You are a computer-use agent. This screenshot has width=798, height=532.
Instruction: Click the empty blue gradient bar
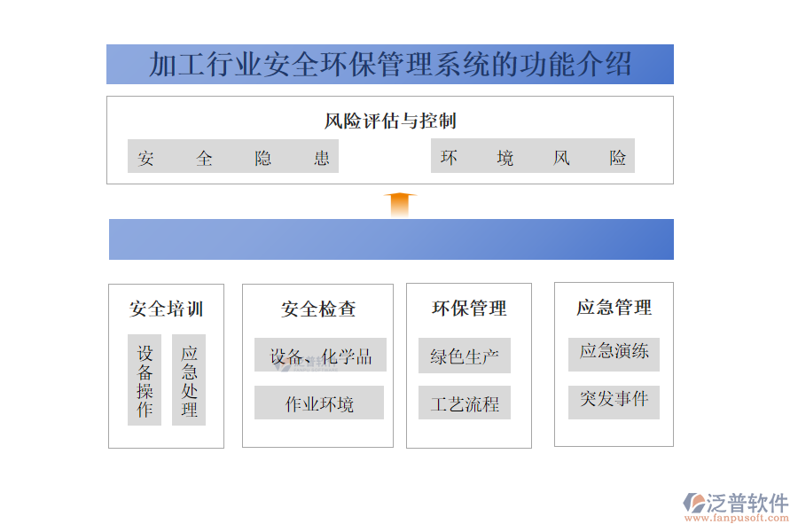point(391,239)
